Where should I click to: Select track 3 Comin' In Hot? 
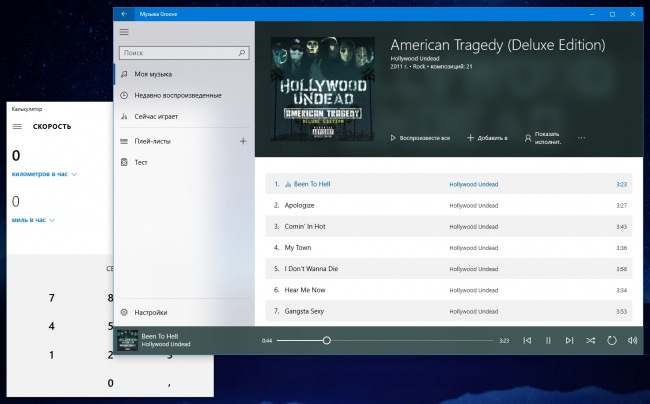coord(449,226)
